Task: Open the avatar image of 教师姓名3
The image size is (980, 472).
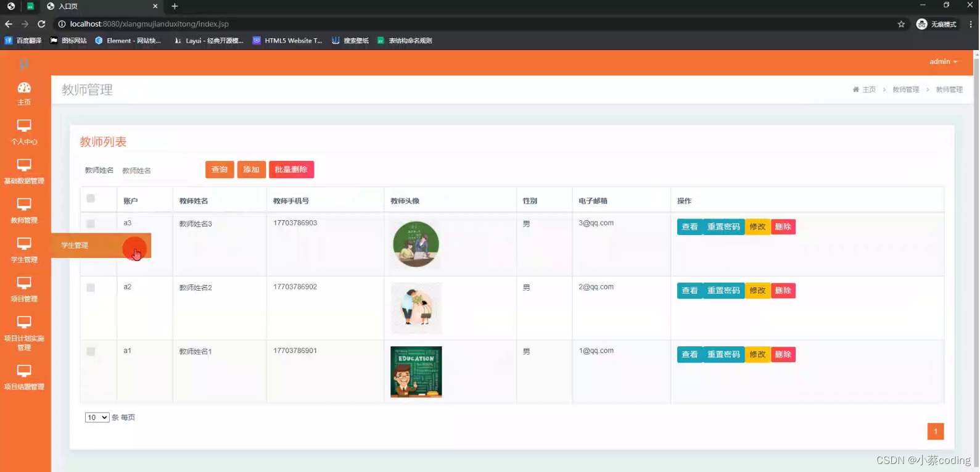Action: point(416,244)
